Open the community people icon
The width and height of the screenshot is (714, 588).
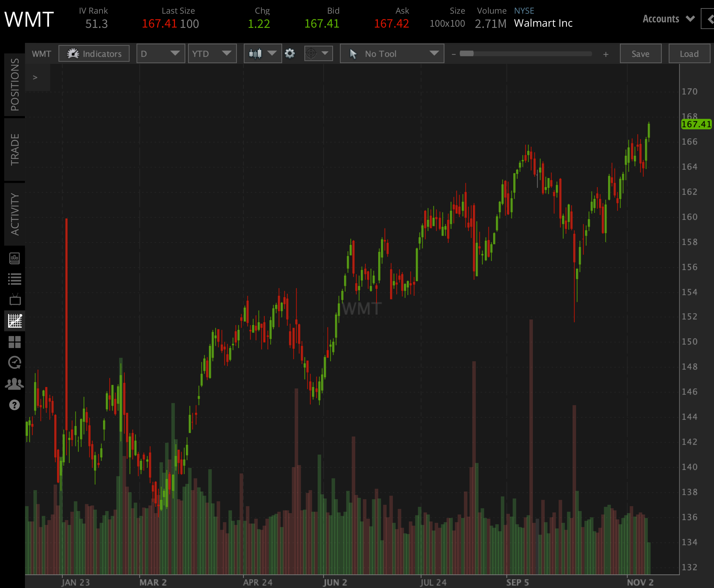pos(15,383)
